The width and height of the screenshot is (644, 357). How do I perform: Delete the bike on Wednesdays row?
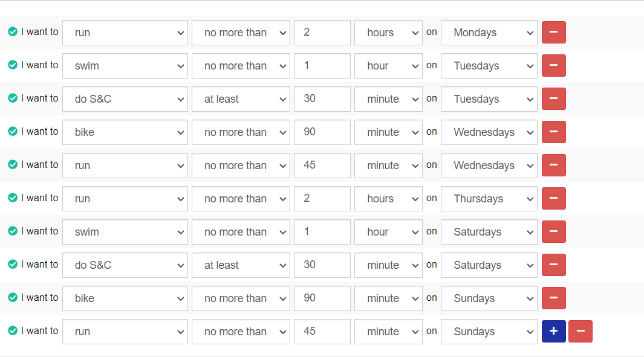coord(554,132)
